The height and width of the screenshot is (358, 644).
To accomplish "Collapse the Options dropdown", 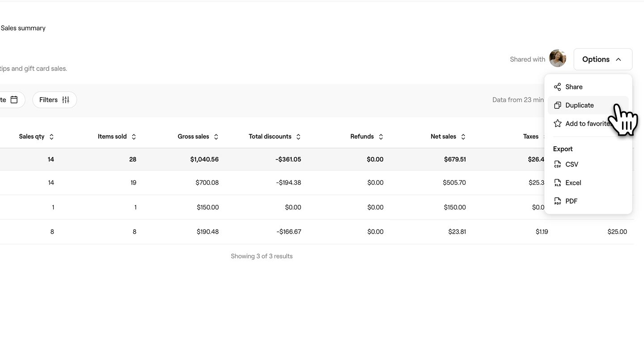I will [602, 59].
